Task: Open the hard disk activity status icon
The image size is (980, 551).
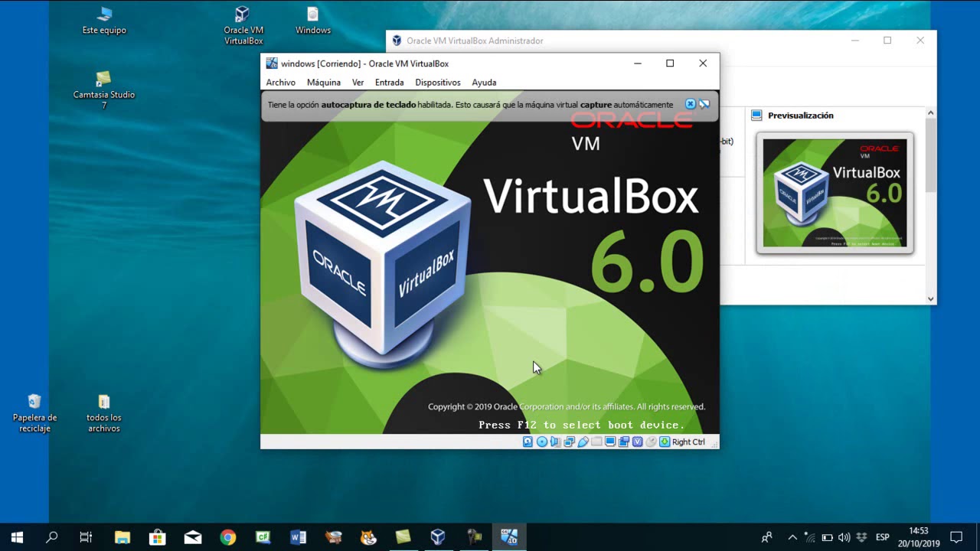Action: pyautogui.click(x=528, y=442)
